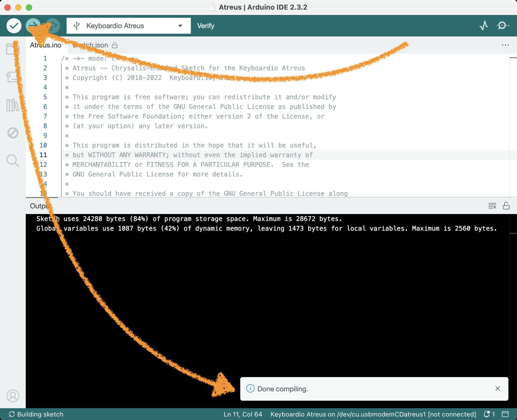Image resolution: width=517 pixels, height=420 pixels.
Task: Open the Keyboardio Atreus board selector
Action: coord(129,26)
